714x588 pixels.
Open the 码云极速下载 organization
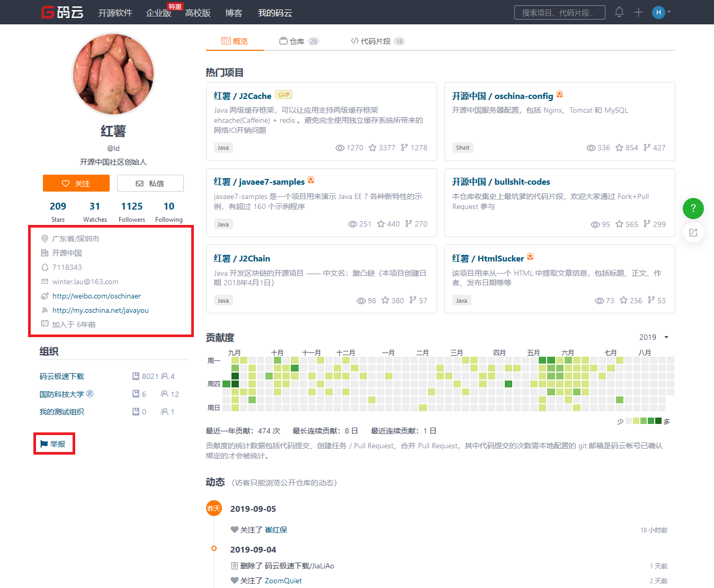(61, 376)
